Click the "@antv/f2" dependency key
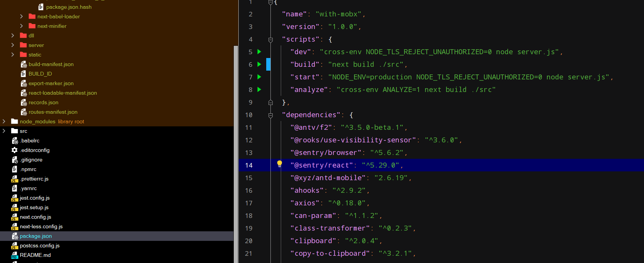The width and height of the screenshot is (644, 263). point(311,127)
